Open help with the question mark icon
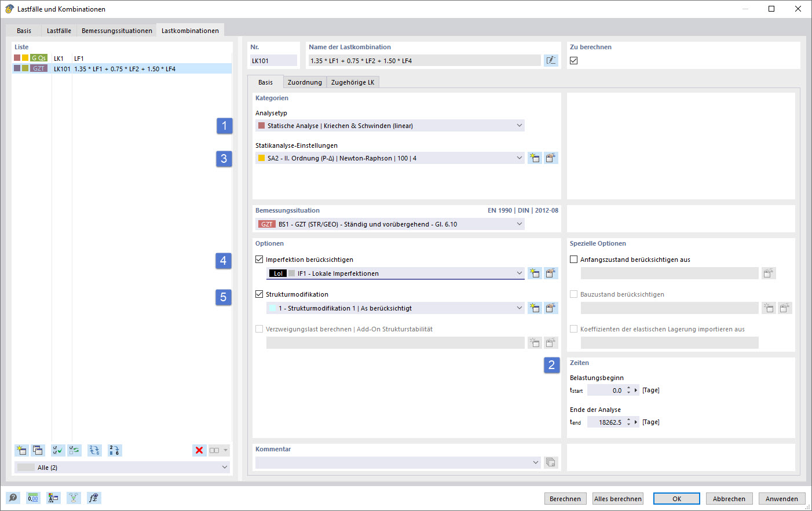This screenshot has width=812, height=511. [x=12, y=498]
